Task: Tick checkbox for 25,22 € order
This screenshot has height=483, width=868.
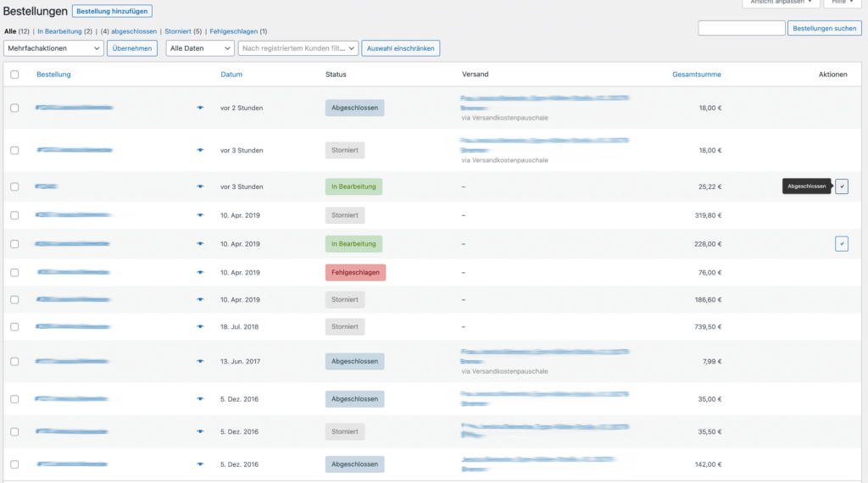Action: click(14, 186)
